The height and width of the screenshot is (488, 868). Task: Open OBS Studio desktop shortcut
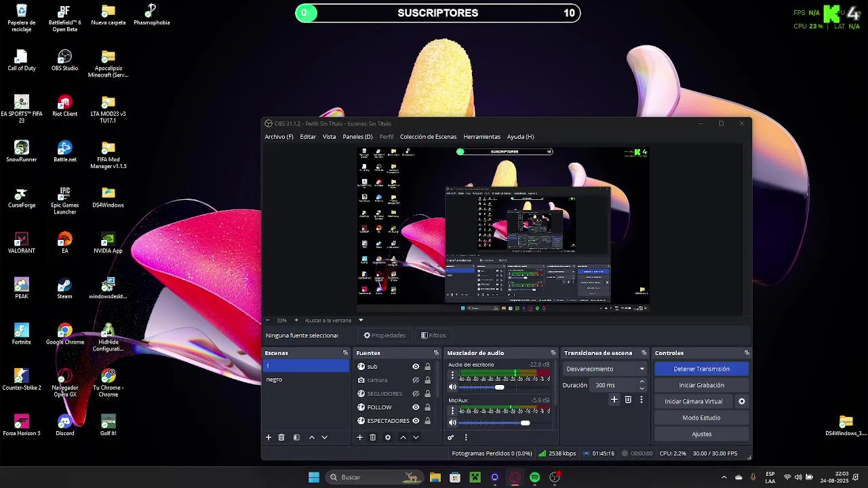click(x=64, y=60)
